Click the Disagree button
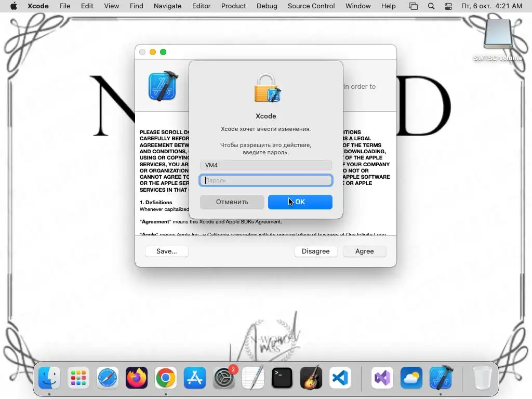532x399 pixels. pos(316,251)
